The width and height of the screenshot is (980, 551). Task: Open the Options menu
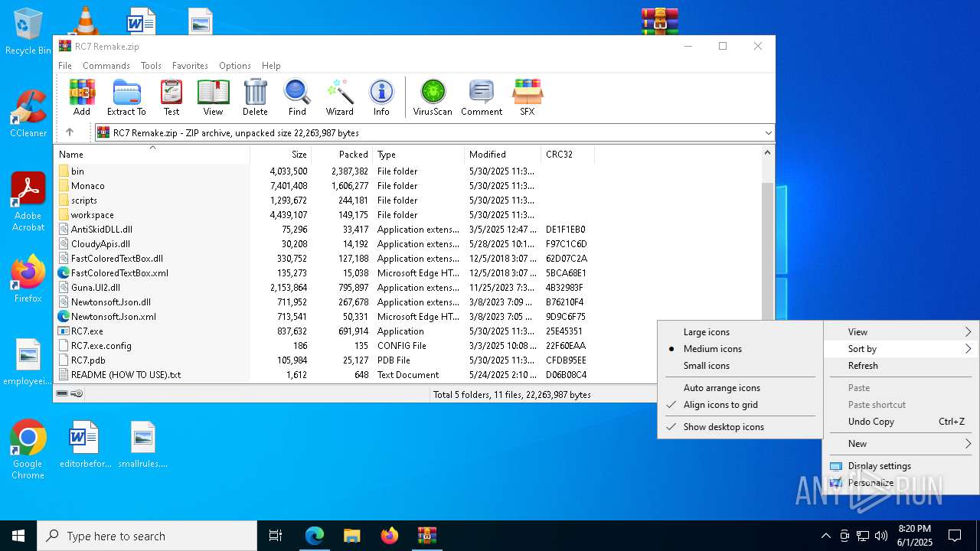click(235, 66)
